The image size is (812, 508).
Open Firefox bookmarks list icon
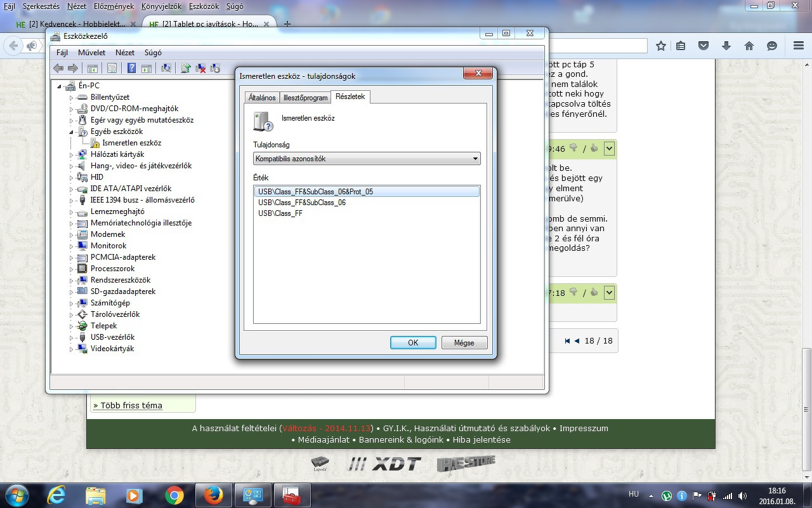(x=681, y=46)
